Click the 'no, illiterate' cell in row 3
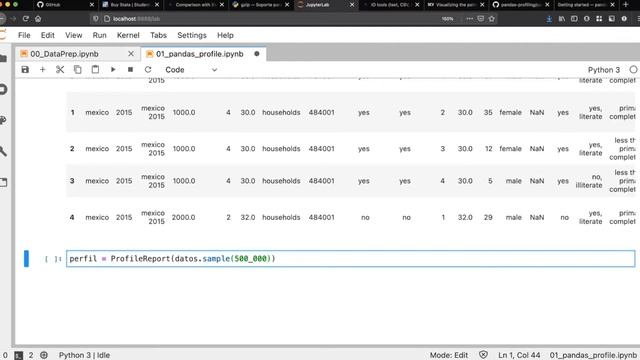The image size is (640, 360). 589,181
